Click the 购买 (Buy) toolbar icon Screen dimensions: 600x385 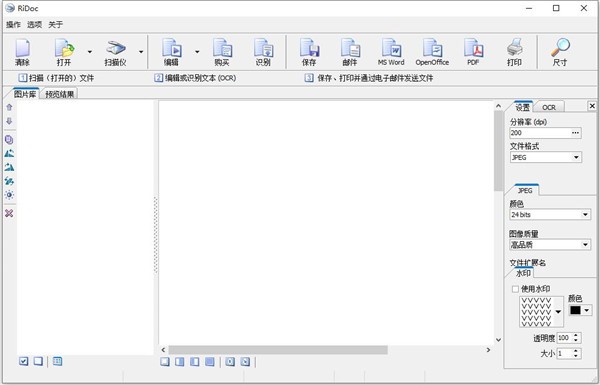[222, 52]
